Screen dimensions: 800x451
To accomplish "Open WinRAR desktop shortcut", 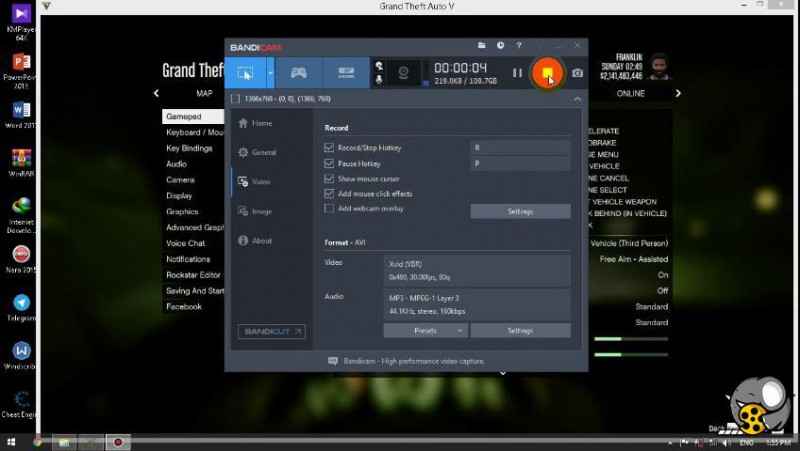I will [21, 162].
